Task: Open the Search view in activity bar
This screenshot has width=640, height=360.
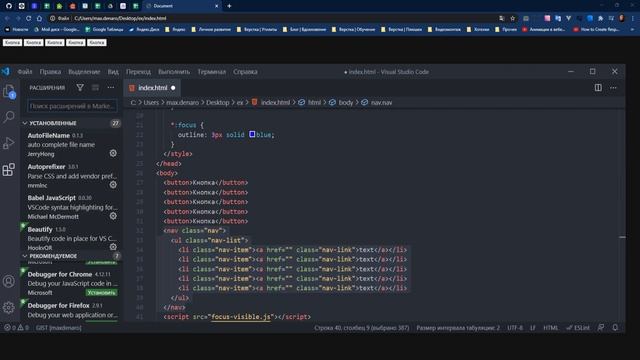Action: pos(9,117)
